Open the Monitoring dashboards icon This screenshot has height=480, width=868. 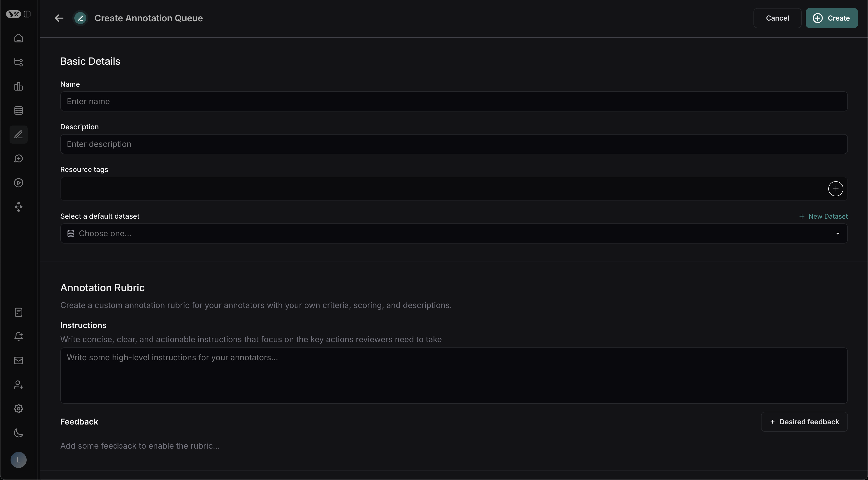pos(18,87)
